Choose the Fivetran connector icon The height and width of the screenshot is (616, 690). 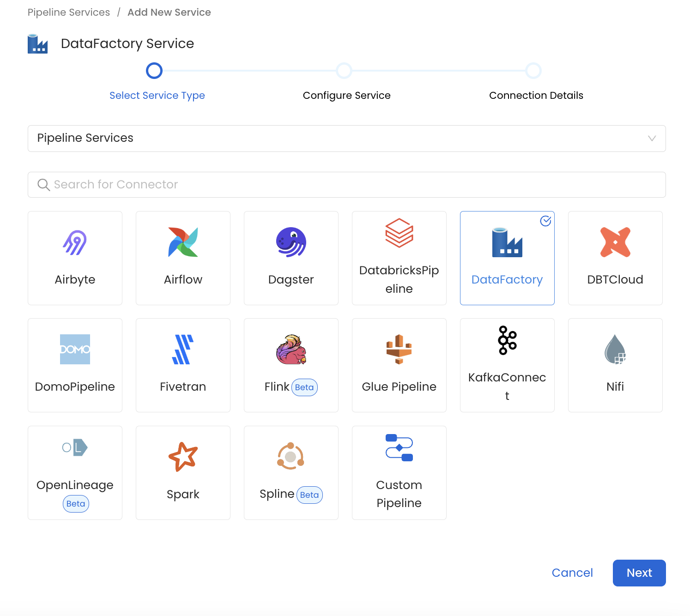tap(183, 350)
